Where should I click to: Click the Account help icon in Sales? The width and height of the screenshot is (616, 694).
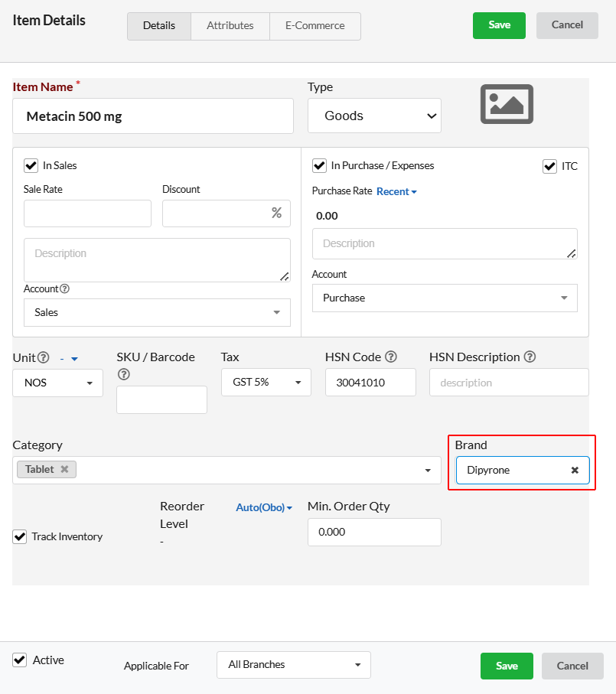point(64,288)
